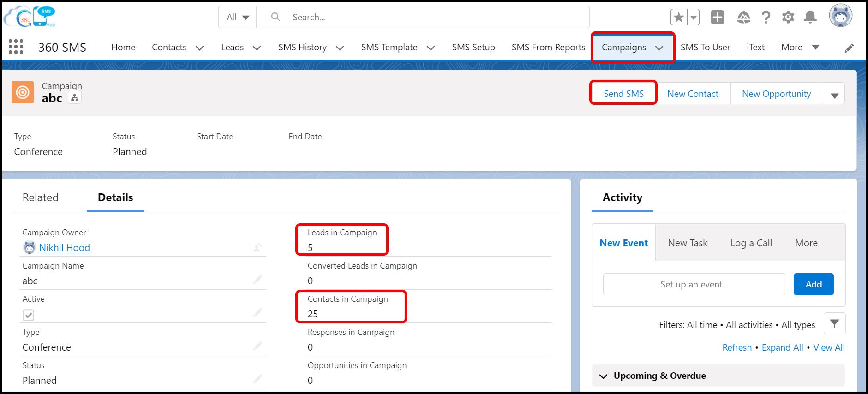Click the Nikhil Hood owner avatar
The image size is (868, 394).
coord(30,248)
